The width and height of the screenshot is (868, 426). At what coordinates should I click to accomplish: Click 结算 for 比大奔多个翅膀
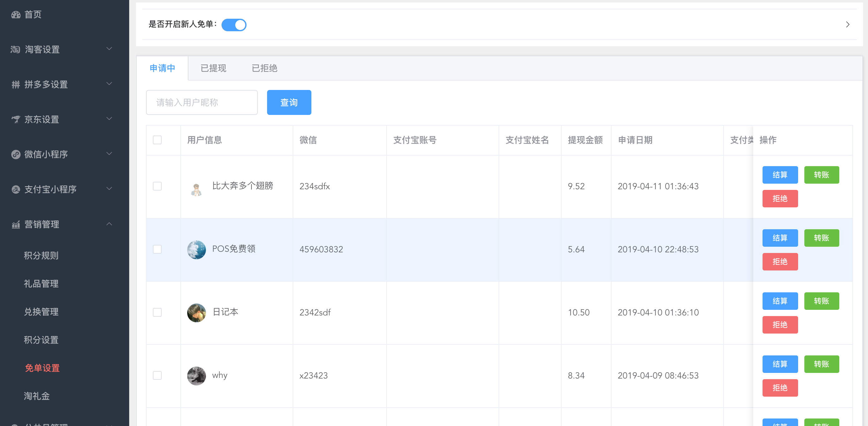pyautogui.click(x=780, y=175)
